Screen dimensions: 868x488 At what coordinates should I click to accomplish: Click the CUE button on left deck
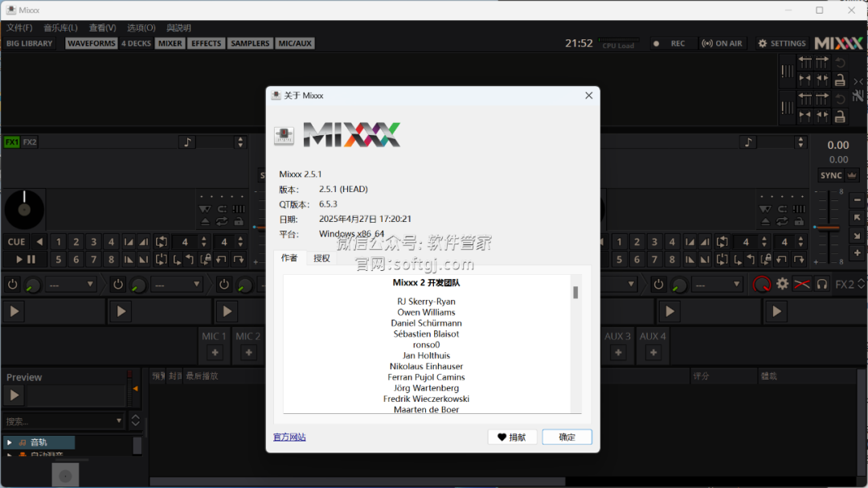(x=16, y=242)
